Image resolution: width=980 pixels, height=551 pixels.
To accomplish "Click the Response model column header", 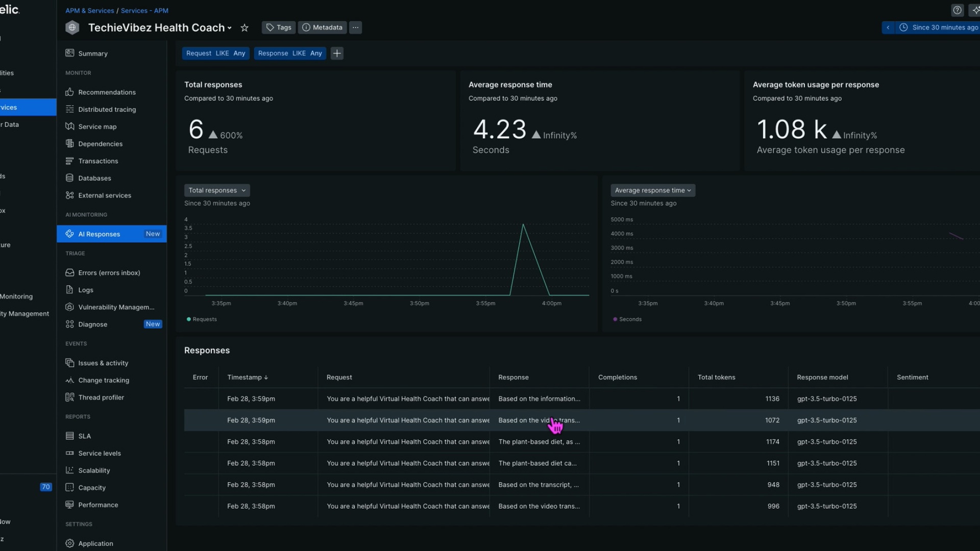I will point(822,377).
